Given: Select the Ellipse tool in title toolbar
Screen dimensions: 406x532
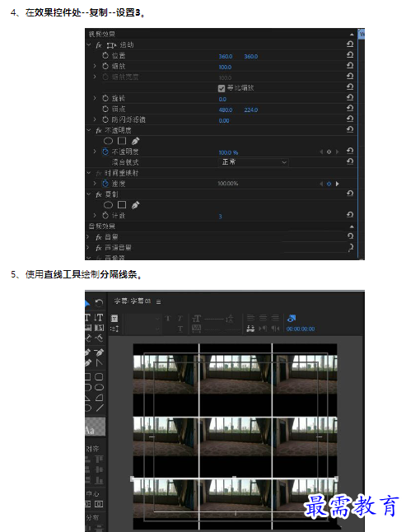Looking at the screenshot, I should [x=99, y=387].
